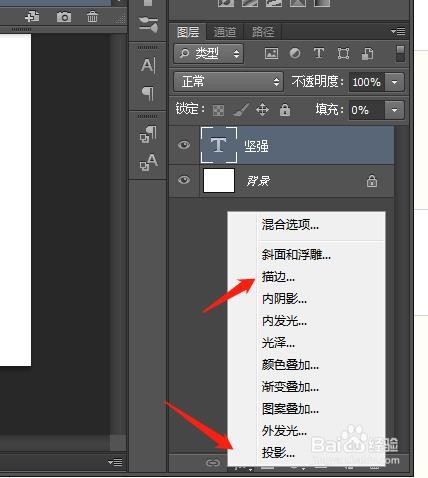This screenshot has height=478, width=428.
Task: Open the Character Styles panel icon
Action: 149,162
